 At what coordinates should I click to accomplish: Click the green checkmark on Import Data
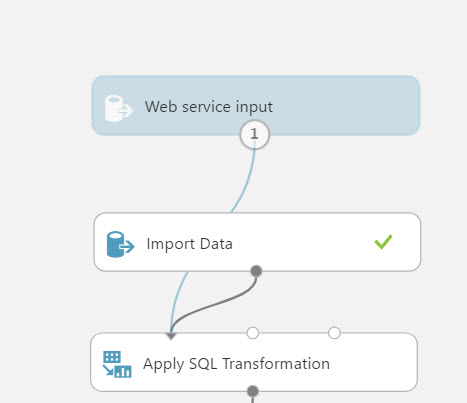point(383,242)
